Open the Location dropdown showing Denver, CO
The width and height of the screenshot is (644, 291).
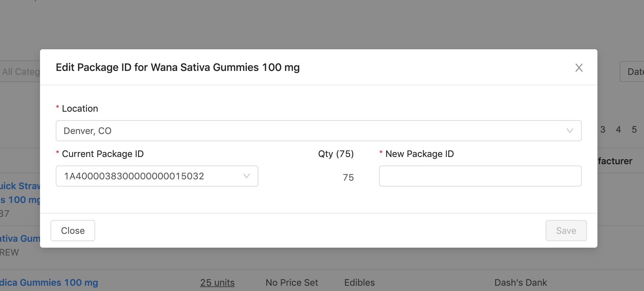click(318, 131)
